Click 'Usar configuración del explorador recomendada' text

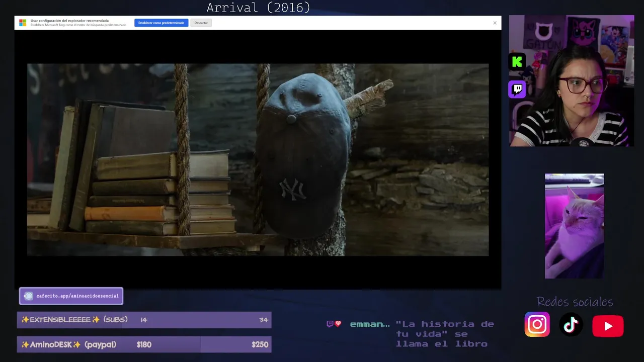(x=69, y=21)
